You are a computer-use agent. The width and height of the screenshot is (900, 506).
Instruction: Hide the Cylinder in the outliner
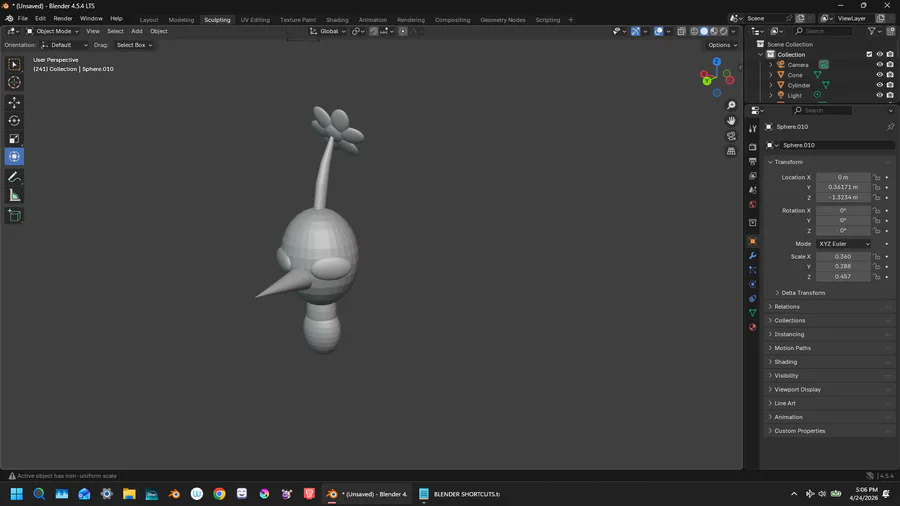(x=879, y=85)
